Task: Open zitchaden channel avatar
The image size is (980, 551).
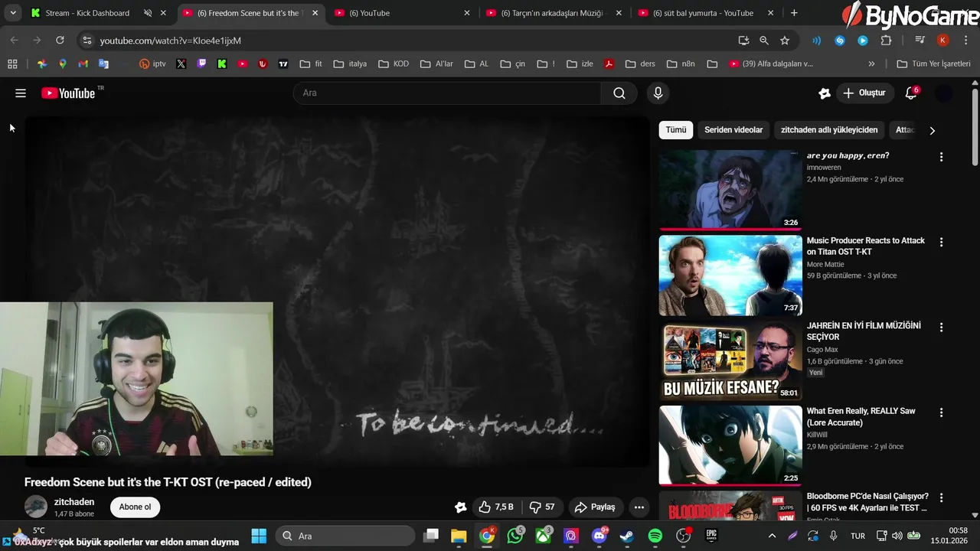Action: coord(36,507)
